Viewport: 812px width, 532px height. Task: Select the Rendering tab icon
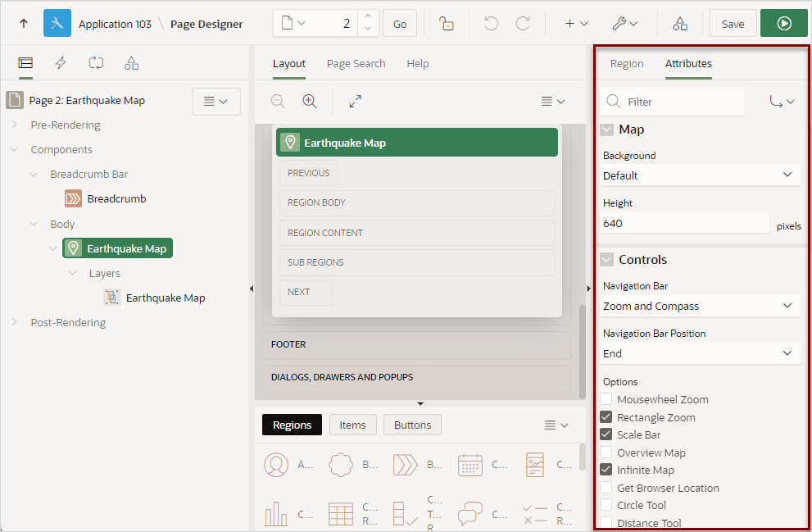[25, 63]
